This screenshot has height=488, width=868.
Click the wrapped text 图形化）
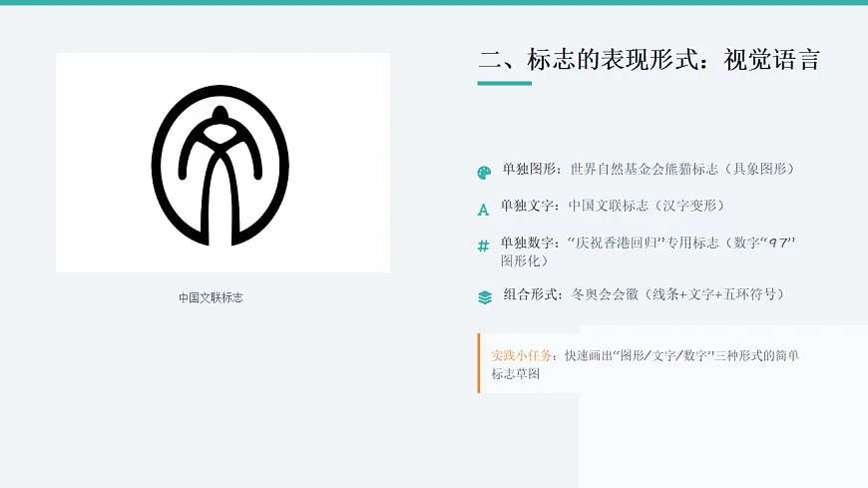(524, 260)
